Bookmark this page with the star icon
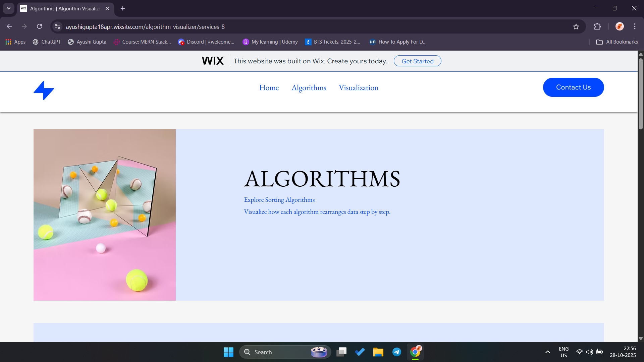This screenshot has width=644, height=362. pyautogui.click(x=576, y=27)
